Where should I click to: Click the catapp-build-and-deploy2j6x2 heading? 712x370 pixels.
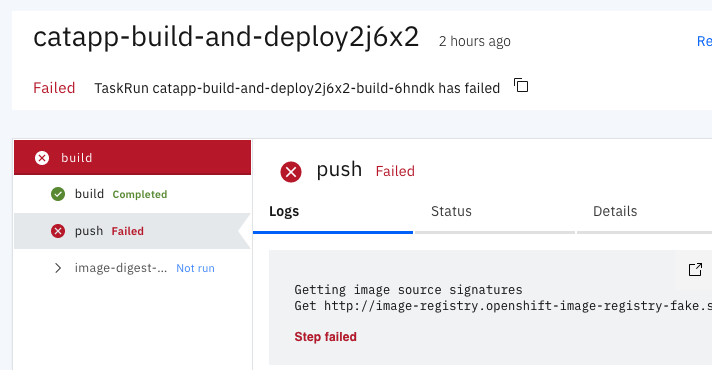tap(226, 37)
